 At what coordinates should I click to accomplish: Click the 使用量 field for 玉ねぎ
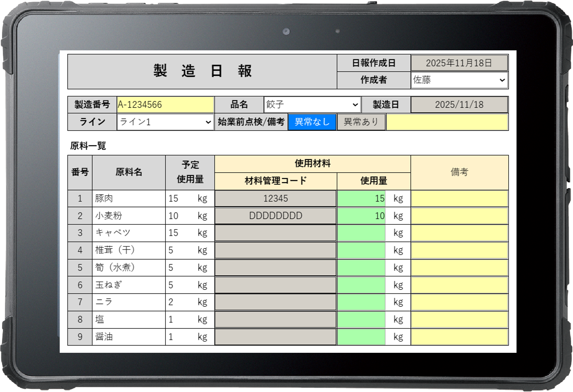coord(361,285)
